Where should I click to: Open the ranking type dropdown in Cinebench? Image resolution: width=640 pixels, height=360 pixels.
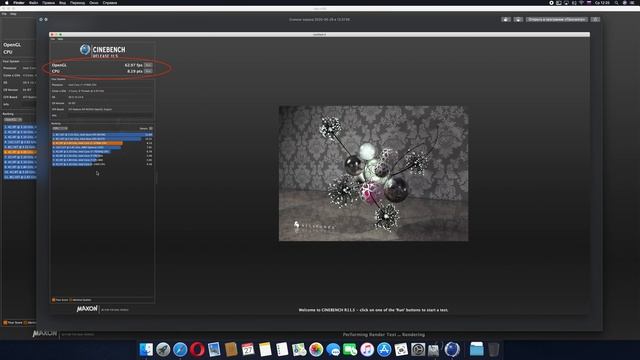point(60,128)
